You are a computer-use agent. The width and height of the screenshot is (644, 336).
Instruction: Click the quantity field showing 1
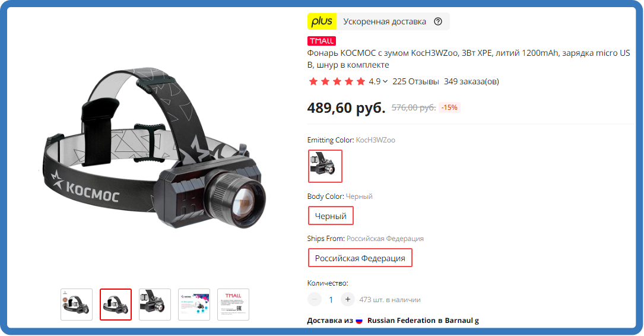(331, 300)
